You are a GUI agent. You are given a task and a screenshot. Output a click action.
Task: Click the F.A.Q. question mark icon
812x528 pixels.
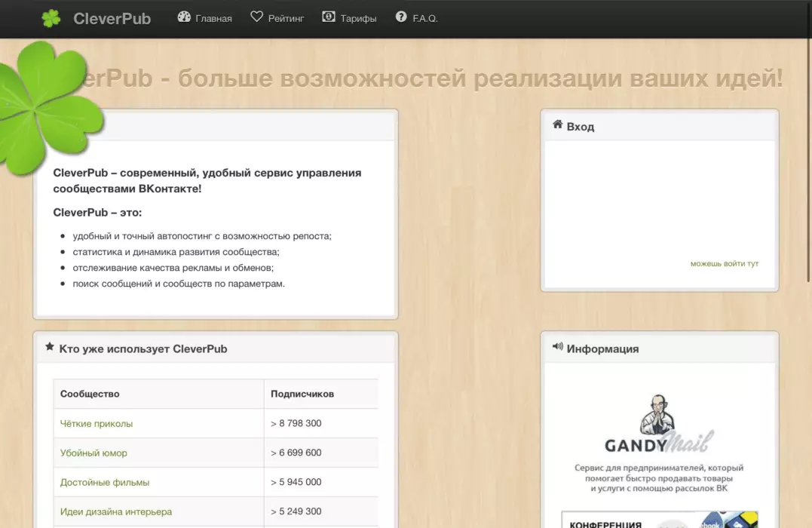[401, 17]
